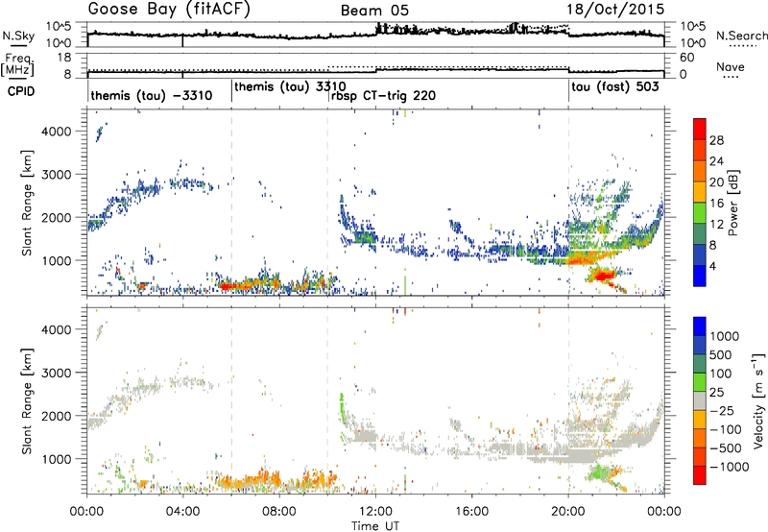Click the '28' tick on the power colorbar
The width and height of the screenshot is (768, 532).
(x=716, y=140)
